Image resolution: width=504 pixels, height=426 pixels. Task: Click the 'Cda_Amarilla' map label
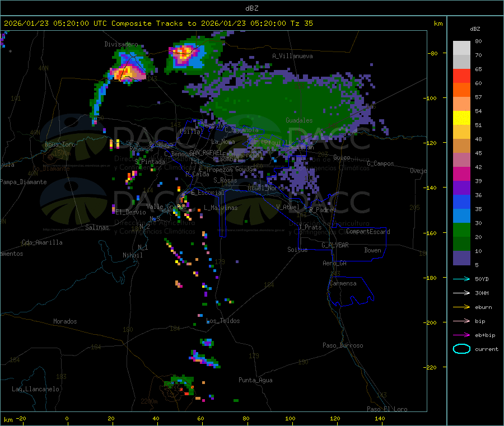click(x=42, y=242)
